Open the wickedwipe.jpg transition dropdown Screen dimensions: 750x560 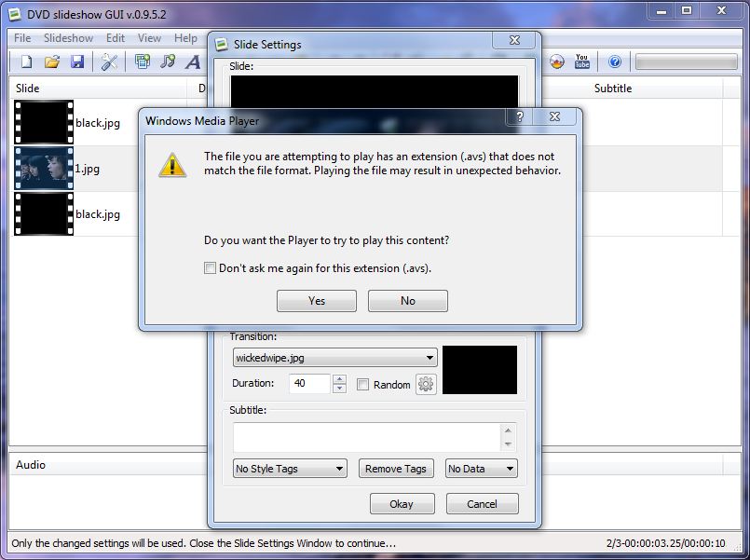335,358
